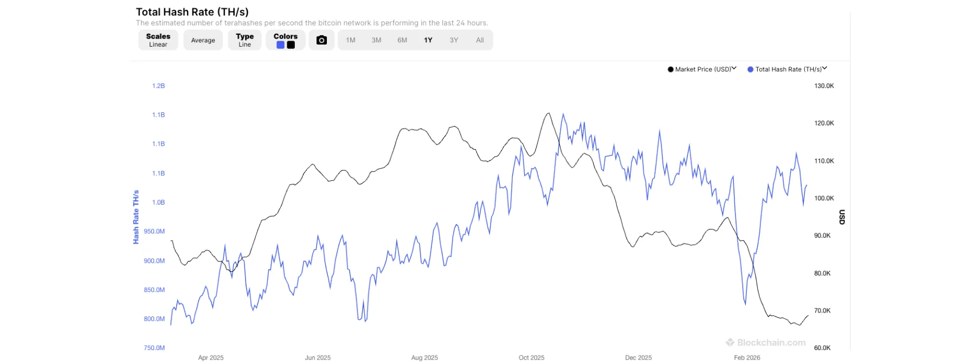Switch to the 6M time range
980x363 pixels.
pos(402,40)
